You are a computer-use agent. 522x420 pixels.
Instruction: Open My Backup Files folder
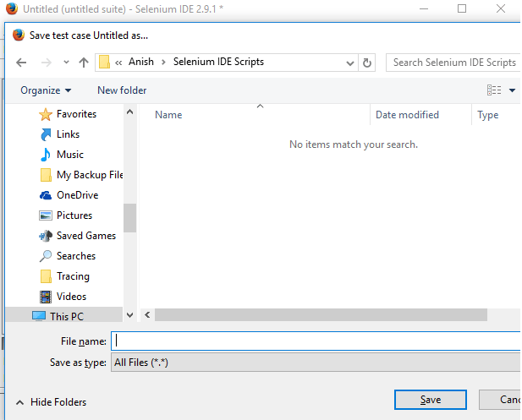pos(90,175)
